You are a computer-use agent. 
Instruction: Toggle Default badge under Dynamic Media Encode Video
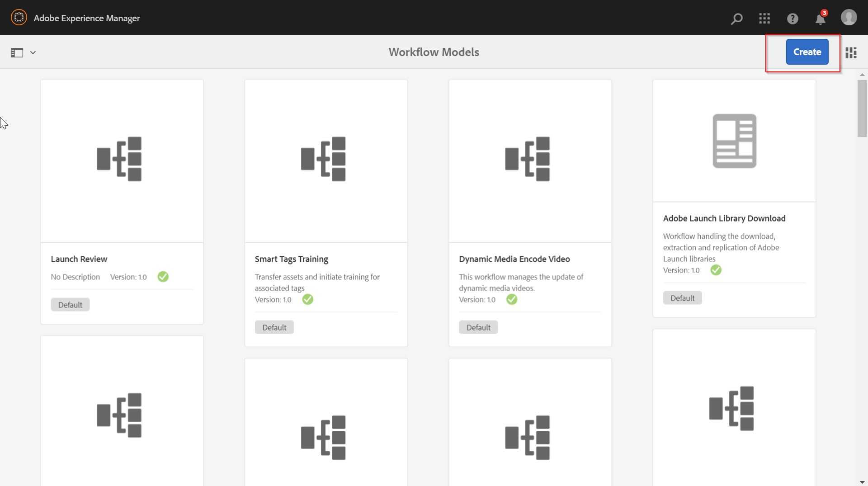point(478,327)
